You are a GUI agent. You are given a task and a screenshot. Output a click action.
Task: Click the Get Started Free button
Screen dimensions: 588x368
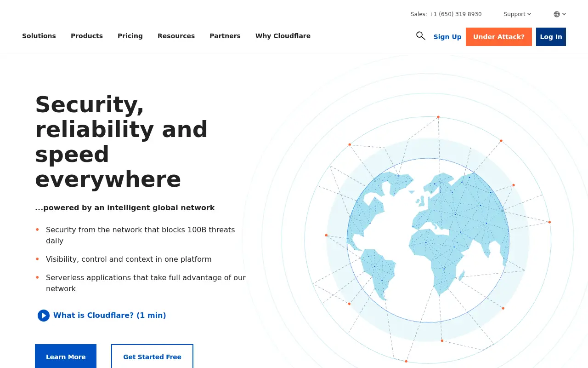152,356
